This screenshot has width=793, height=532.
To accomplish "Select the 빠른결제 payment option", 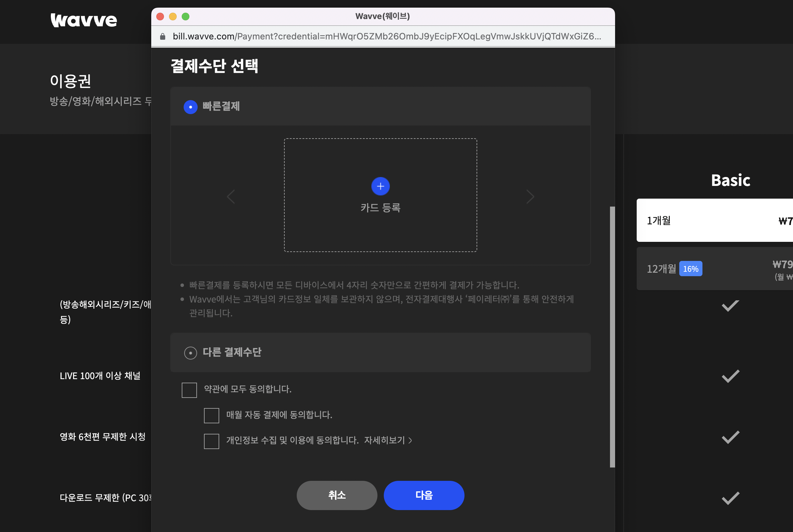I will [x=190, y=106].
